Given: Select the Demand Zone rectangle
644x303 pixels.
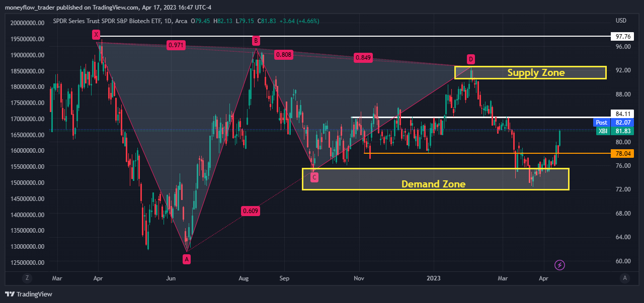Looking at the screenshot, I should point(435,179).
